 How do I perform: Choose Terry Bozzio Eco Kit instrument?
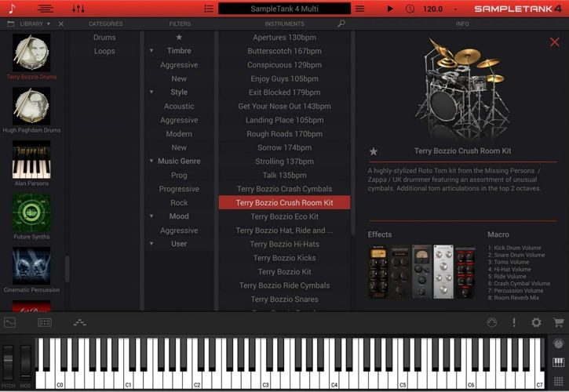click(284, 216)
